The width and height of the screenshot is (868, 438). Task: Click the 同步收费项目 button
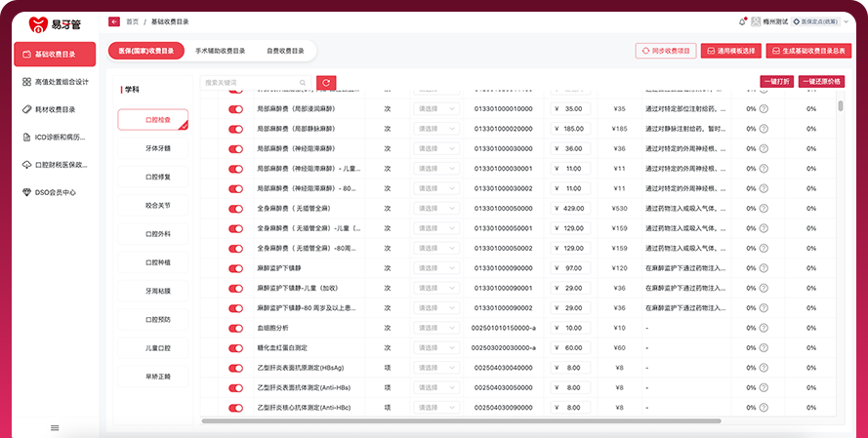(666, 51)
